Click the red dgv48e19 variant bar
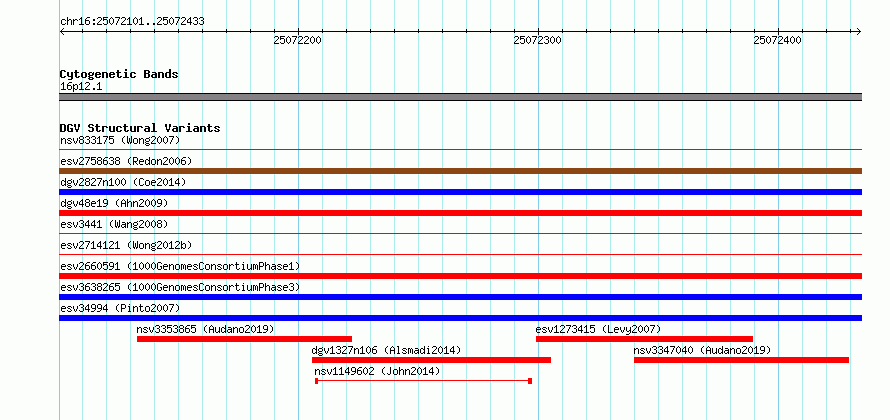 click(460, 213)
